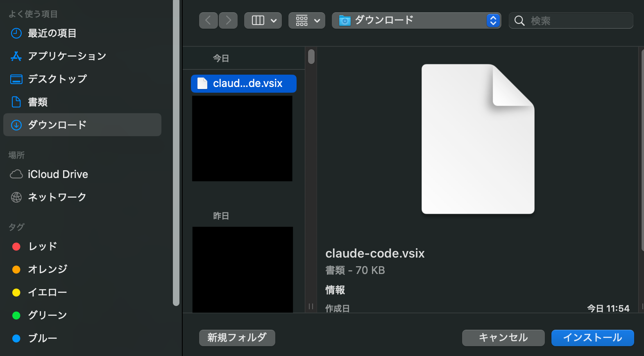Click the large document preview icon
The image size is (644, 356).
(x=478, y=139)
